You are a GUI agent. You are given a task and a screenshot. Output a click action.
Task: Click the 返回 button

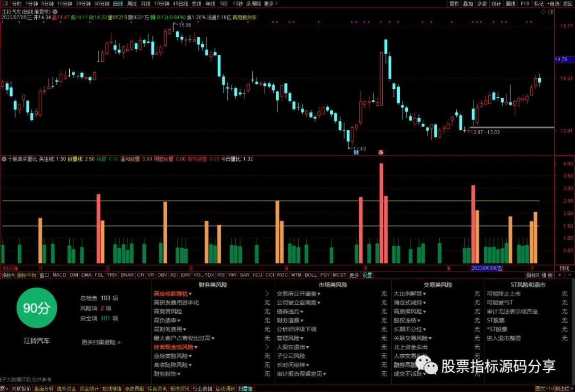click(x=568, y=3)
